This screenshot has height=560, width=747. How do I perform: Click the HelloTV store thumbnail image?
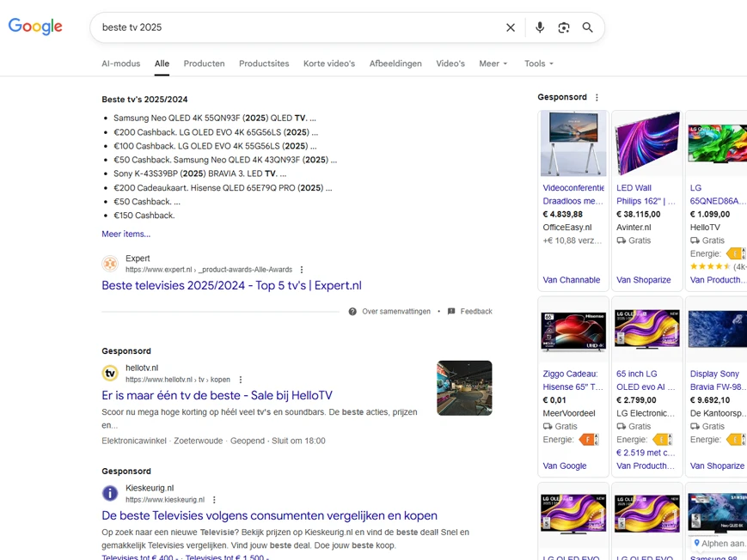(x=464, y=388)
